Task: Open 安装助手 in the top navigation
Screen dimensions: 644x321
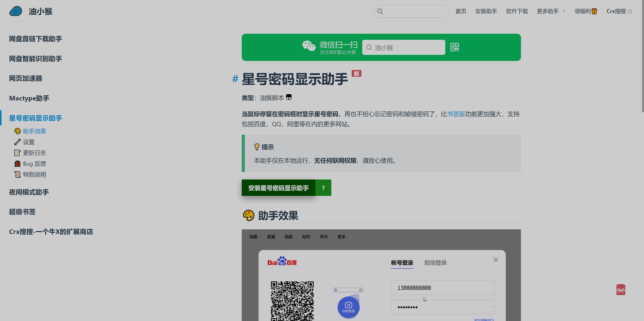Action: [x=486, y=11]
